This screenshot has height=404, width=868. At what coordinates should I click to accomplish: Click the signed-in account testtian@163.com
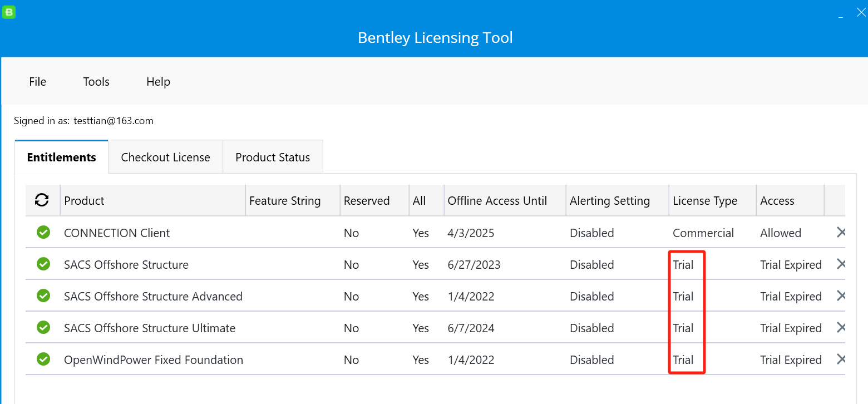pos(114,121)
